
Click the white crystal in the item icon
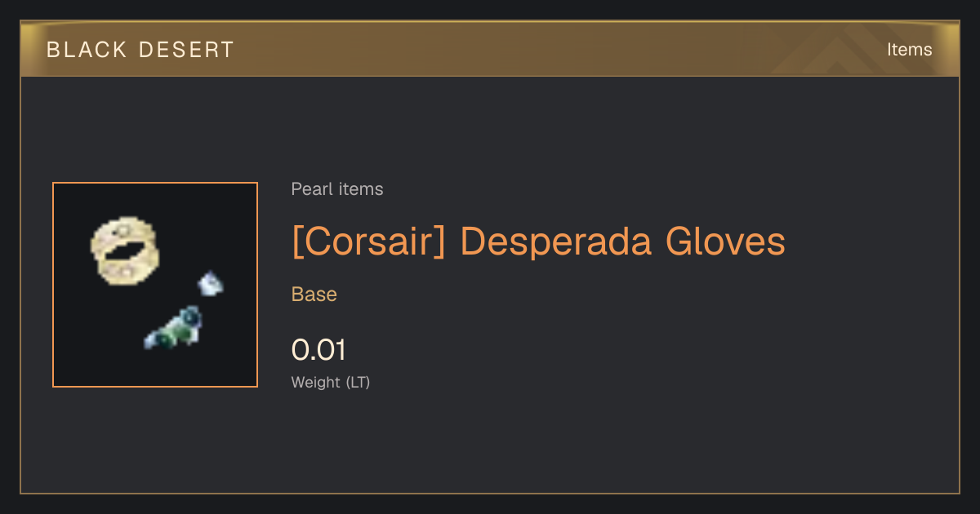point(211,283)
